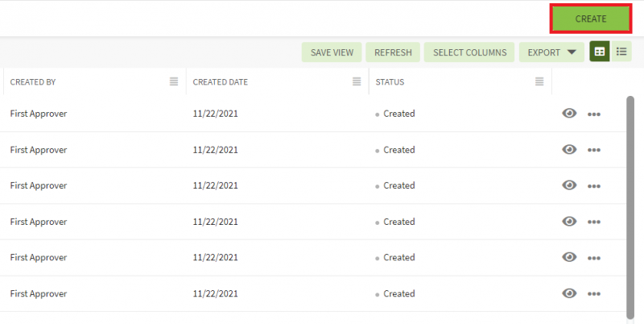Click the SAVE VIEW button

point(332,52)
